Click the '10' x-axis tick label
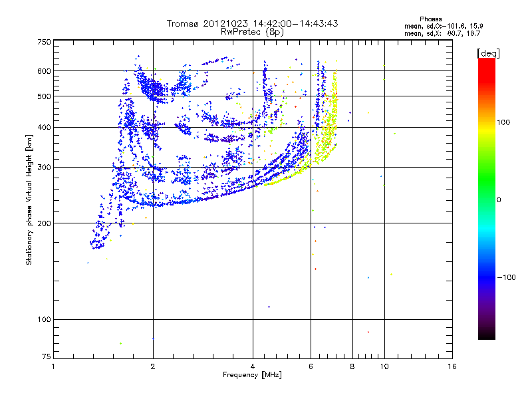The width and height of the screenshot is (532, 399). (384, 366)
